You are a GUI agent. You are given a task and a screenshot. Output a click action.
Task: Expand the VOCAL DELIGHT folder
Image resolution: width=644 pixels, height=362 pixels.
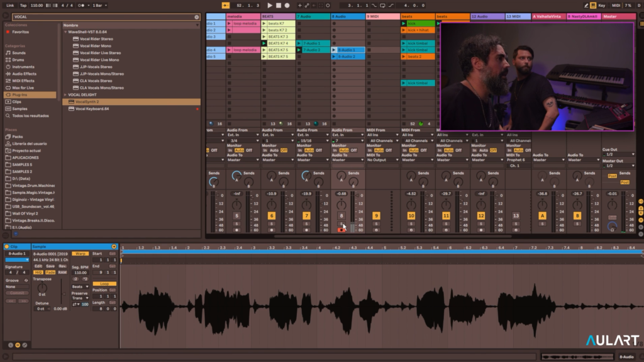coord(65,94)
